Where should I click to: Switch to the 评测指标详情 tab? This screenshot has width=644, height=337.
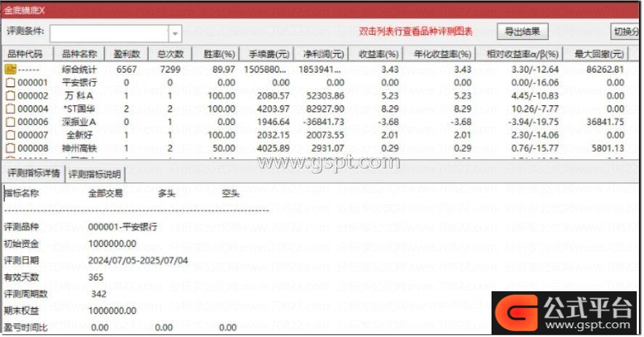coord(33,173)
